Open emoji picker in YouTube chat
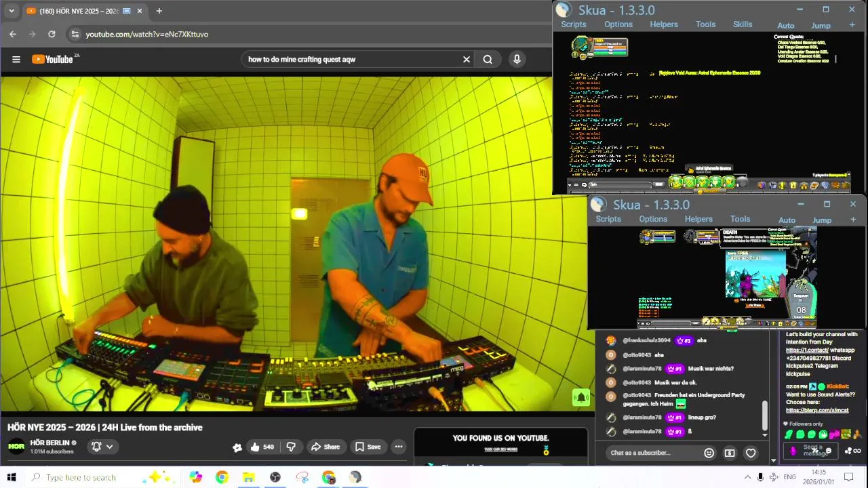868x488 pixels. click(x=709, y=453)
